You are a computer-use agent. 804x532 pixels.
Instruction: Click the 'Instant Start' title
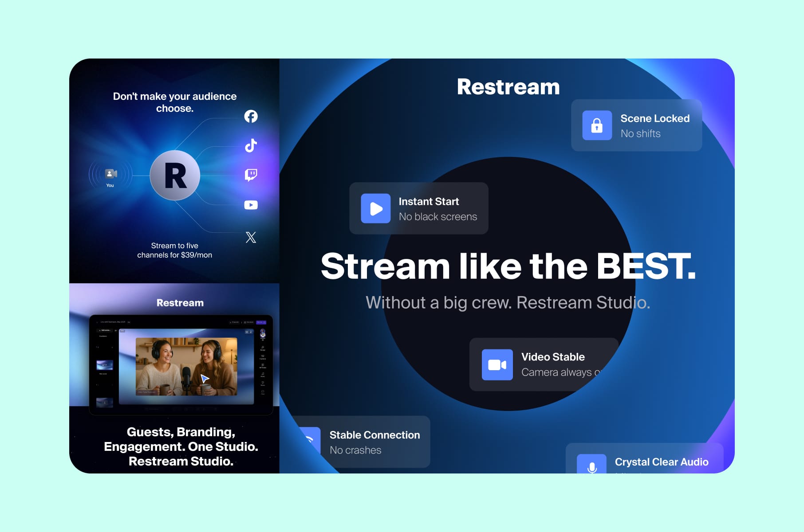coord(429,201)
